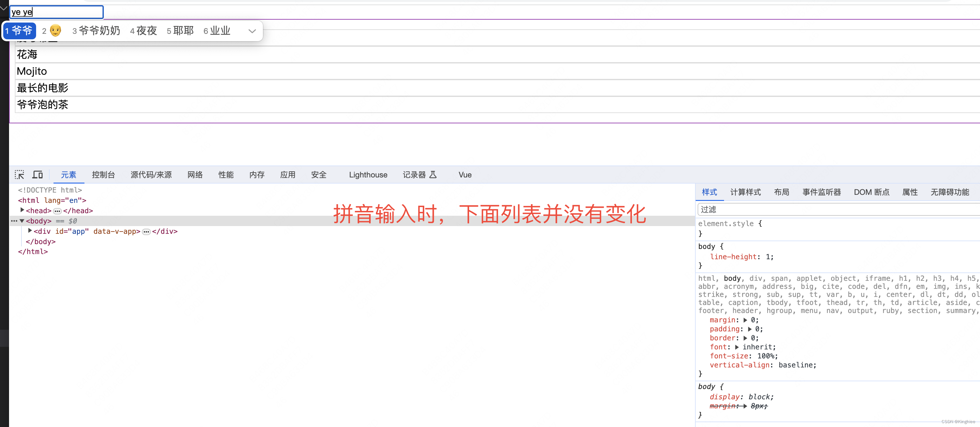The image size is (980, 427).
Task: Click the div app ellipsis badge
Action: click(x=146, y=232)
